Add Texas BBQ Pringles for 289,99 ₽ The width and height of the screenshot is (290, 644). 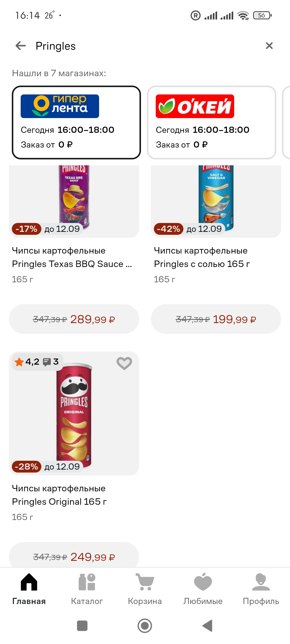click(74, 319)
